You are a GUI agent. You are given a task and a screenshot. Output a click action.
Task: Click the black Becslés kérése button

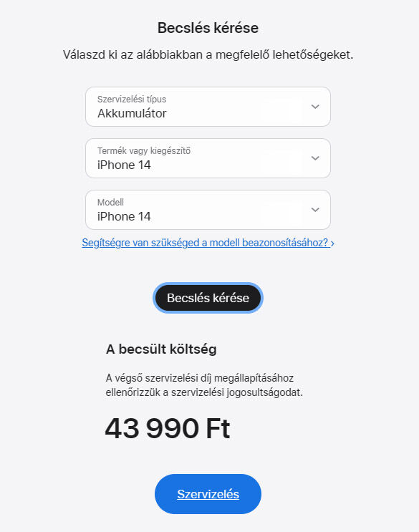(208, 298)
